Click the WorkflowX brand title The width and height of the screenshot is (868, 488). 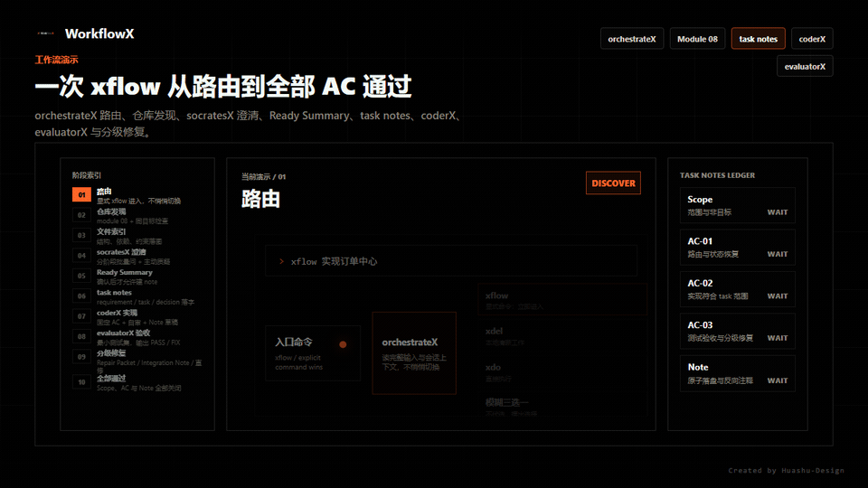point(99,33)
